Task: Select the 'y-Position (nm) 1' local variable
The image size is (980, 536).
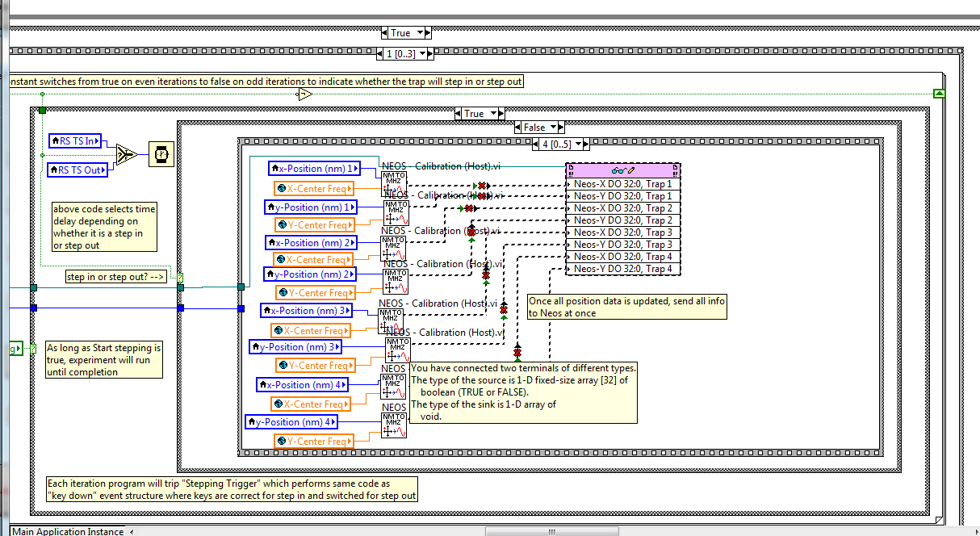Action: point(311,207)
